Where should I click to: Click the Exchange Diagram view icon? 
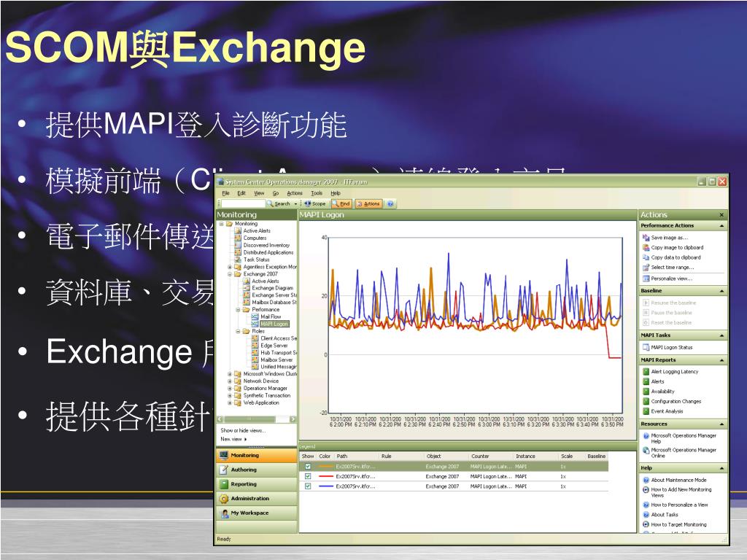(x=247, y=288)
